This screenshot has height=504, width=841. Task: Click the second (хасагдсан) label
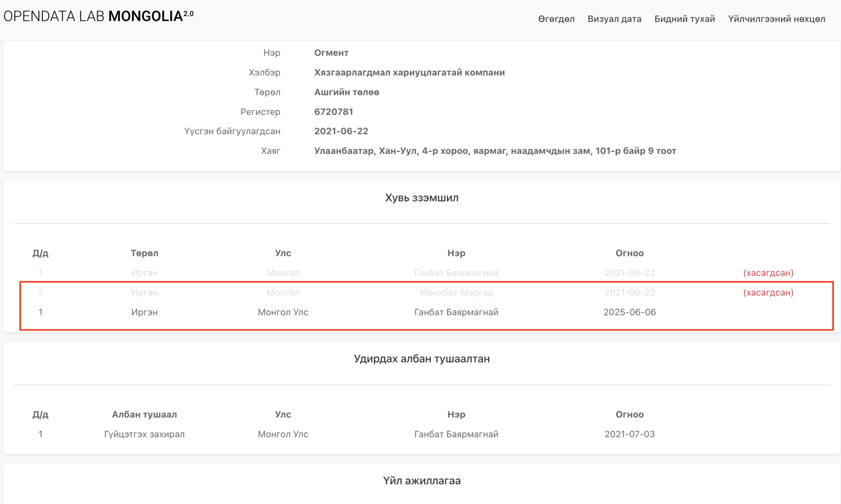(x=768, y=292)
